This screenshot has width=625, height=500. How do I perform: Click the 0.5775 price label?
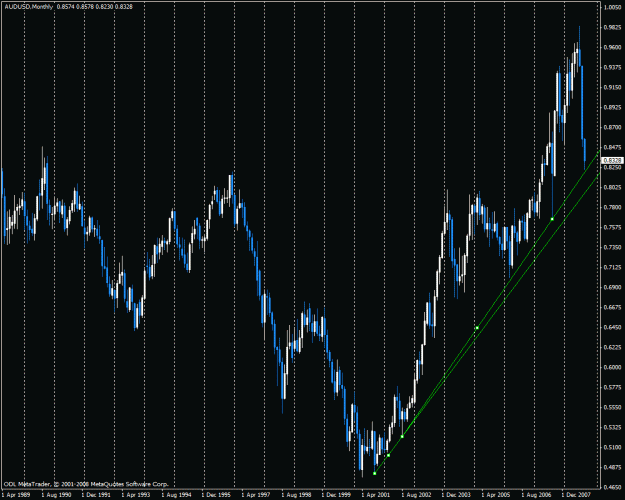613,387
